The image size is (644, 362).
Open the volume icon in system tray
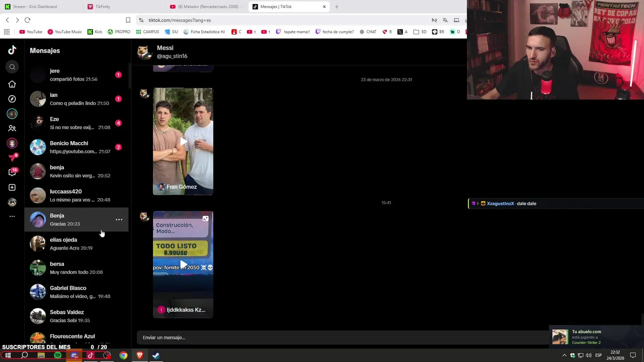(588, 355)
